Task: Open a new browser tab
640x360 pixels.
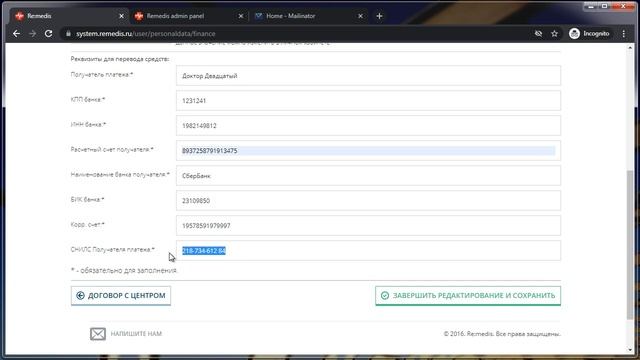Action: (380, 16)
